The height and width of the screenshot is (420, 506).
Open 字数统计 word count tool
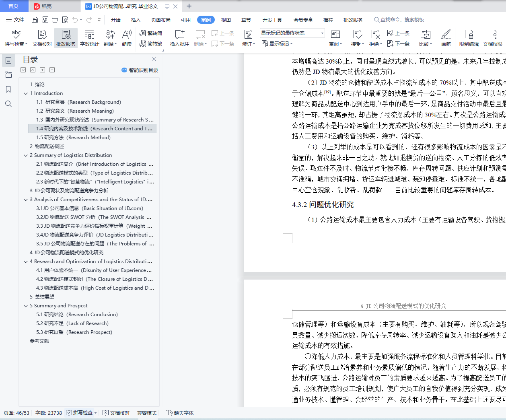89,38
